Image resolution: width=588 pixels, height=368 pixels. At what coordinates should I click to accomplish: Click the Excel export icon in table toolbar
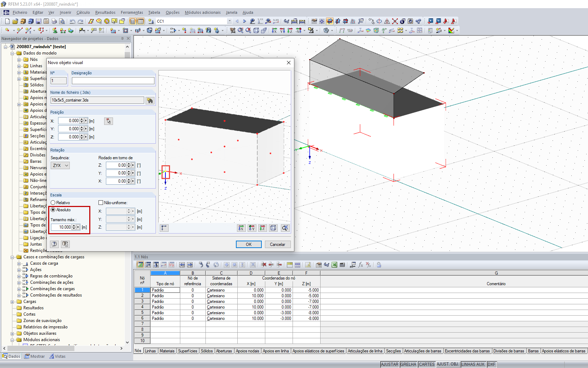(334, 265)
